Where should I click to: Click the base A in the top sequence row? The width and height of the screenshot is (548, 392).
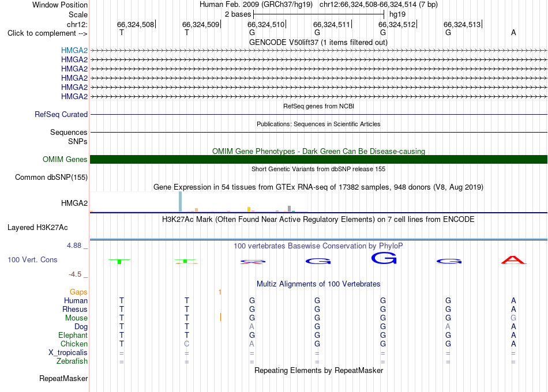513,32
